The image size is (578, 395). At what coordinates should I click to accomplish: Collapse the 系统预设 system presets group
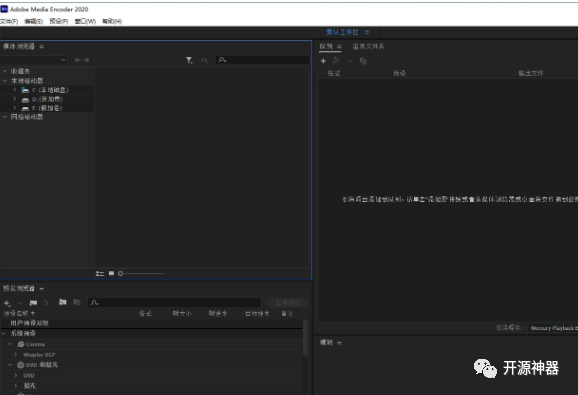click(x=4, y=333)
